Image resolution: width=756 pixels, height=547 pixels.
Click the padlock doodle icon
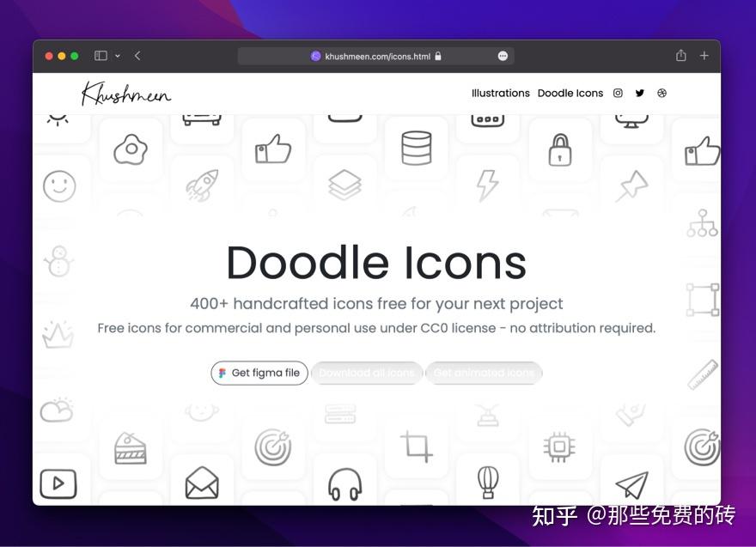point(560,151)
